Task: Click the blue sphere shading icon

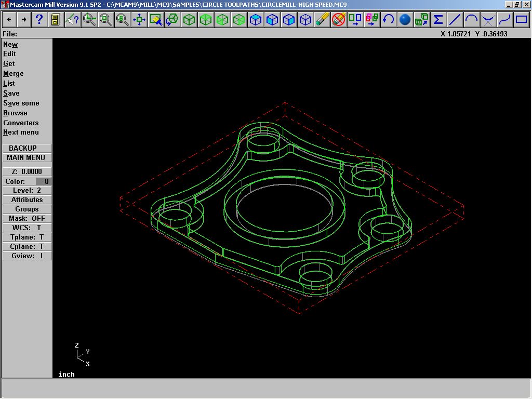Action: (x=405, y=20)
